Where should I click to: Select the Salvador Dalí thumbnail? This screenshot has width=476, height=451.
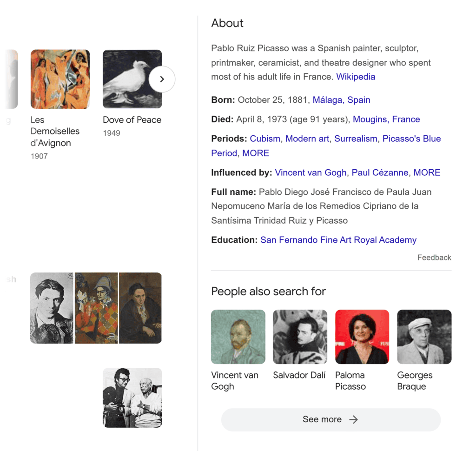coord(300,336)
